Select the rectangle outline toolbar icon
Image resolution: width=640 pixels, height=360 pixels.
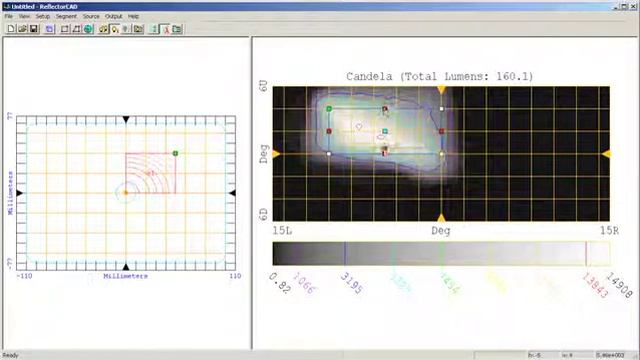coord(65,29)
